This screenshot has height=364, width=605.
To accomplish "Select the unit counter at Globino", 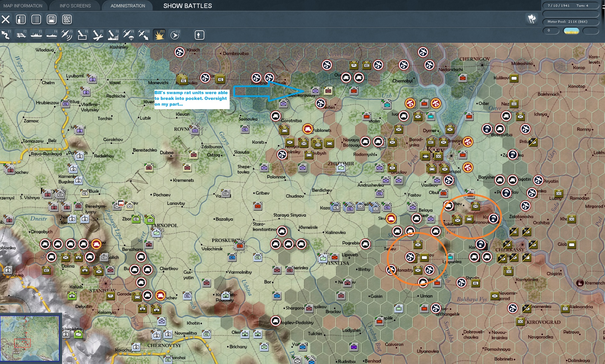I will tap(572, 245).
